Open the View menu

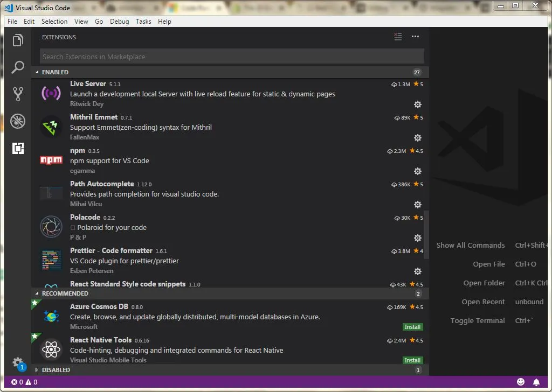tap(81, 22)
